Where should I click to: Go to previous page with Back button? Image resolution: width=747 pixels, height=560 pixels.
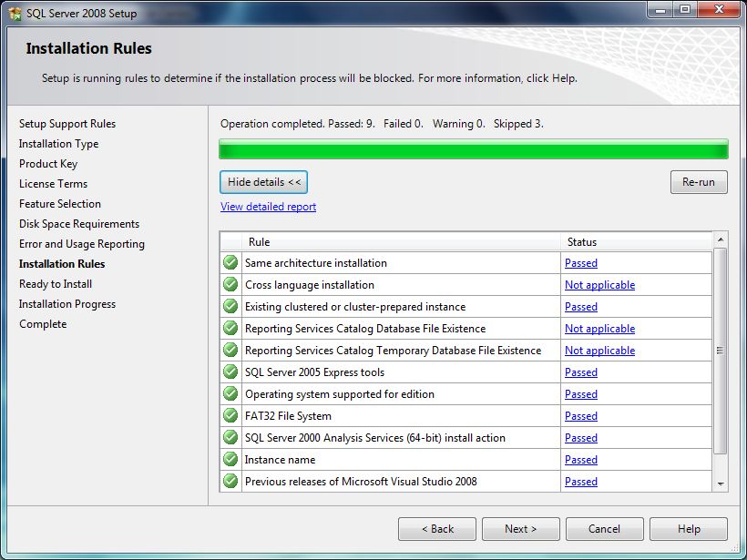437,529
